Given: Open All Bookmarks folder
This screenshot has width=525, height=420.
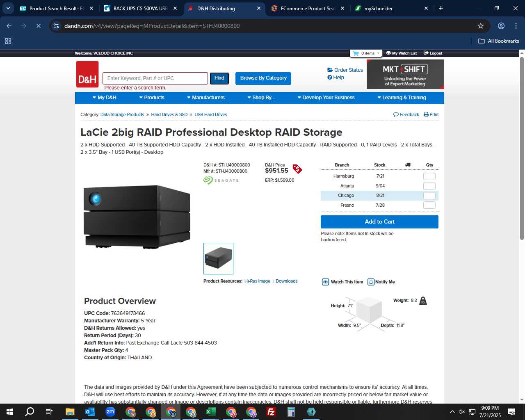Looking at the screenshot, I should tap(499, 41).
